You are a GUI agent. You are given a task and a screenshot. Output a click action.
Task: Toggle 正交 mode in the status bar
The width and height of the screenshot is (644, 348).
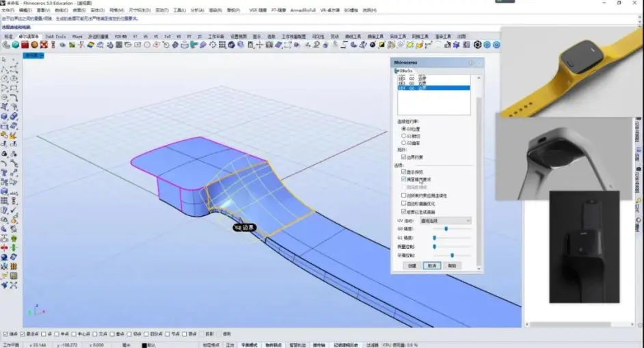pos(230,345)
